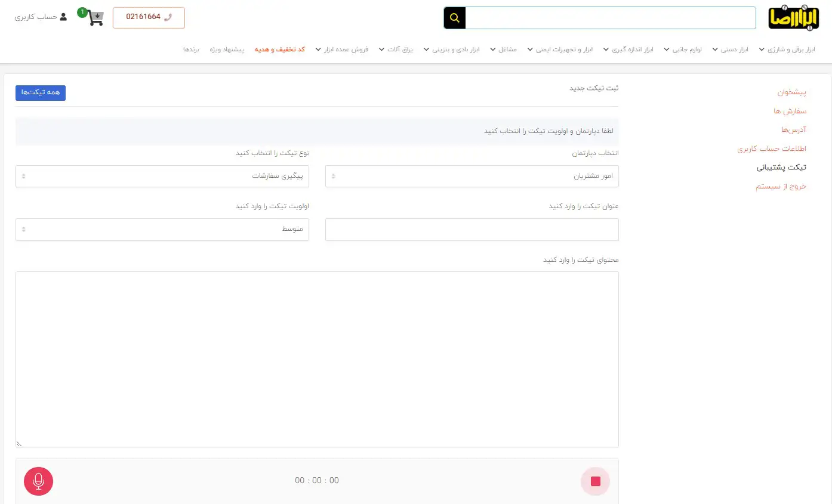Click the yellow magnifier search icon
Viewport: 832px width, 504px height.
455,18
